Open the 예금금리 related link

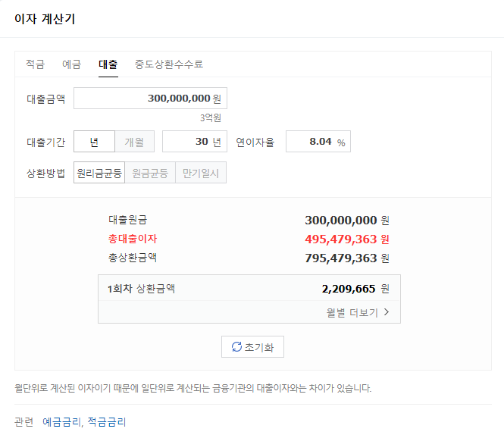61,421
